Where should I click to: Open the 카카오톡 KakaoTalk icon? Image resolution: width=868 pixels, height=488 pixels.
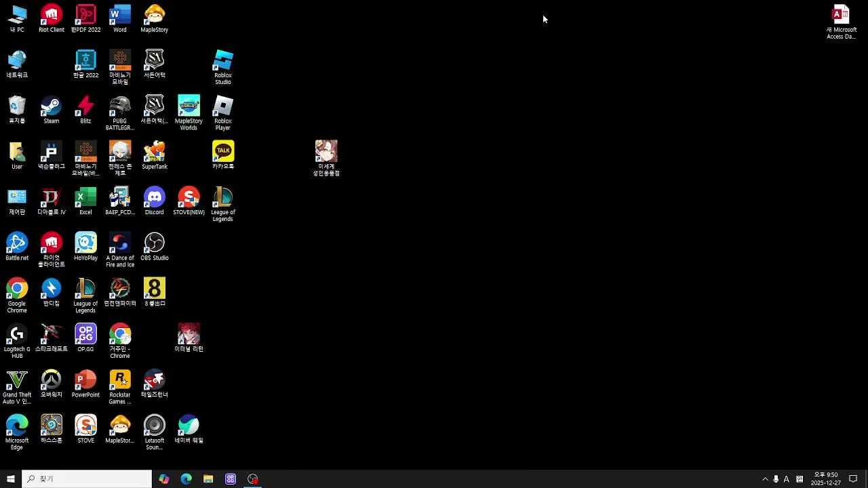[x=223, y=156]
